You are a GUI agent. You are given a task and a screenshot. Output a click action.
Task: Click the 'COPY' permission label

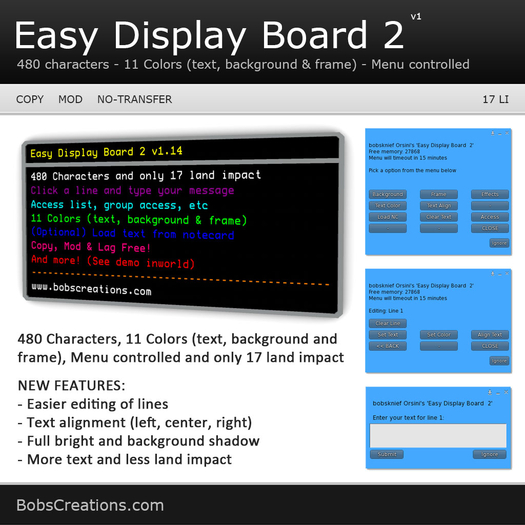(30, 99)
